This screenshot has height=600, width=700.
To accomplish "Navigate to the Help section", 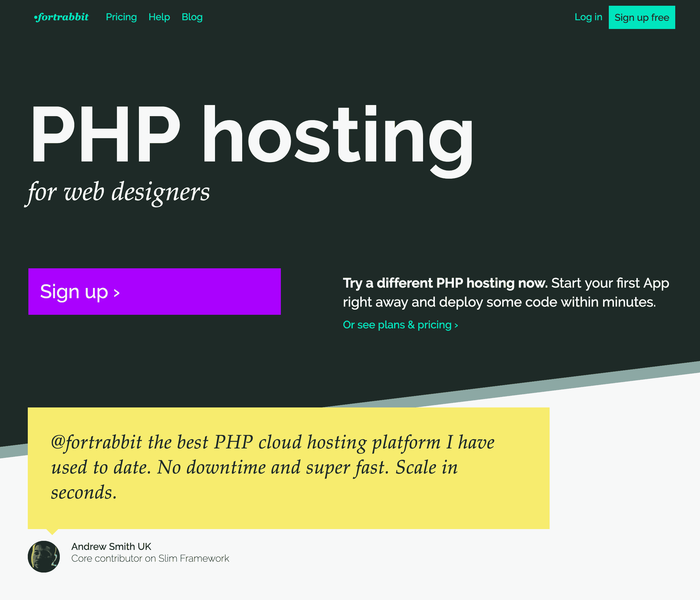I will [x=159, y=17].
